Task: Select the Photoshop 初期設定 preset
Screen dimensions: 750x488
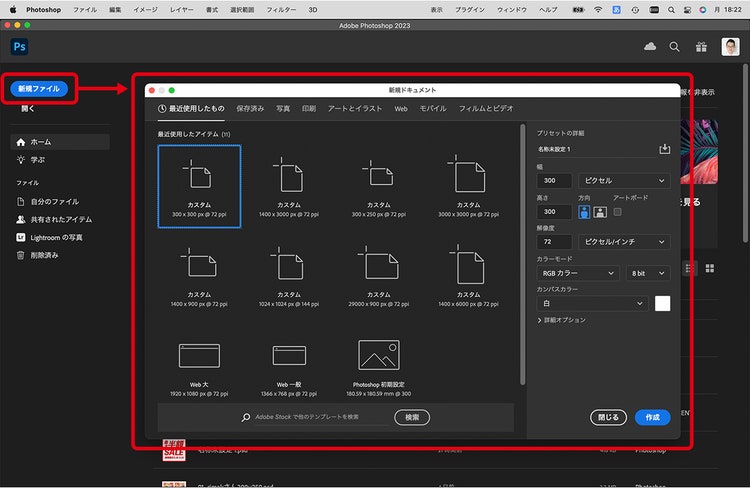Action: 379,368
